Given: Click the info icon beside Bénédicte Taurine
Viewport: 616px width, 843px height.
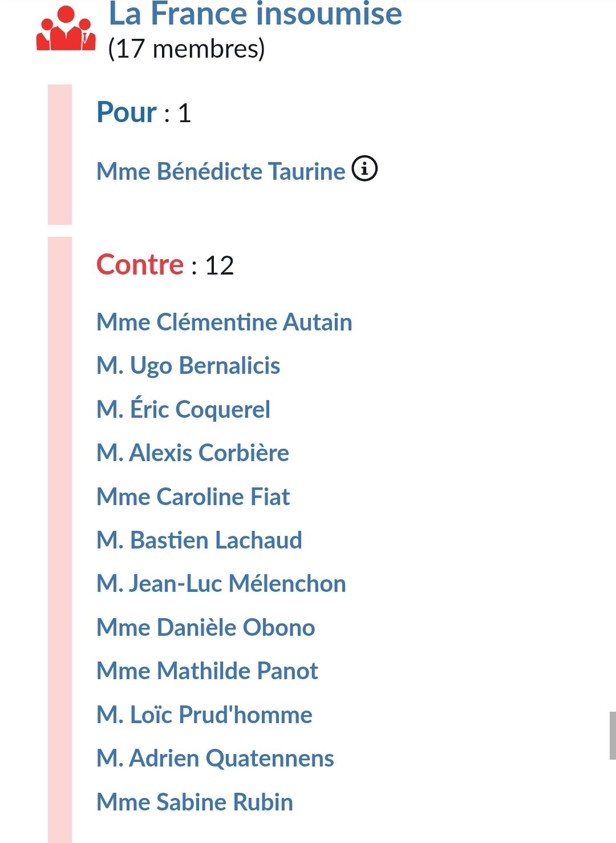Looking at the screenshot, I should tap(364, 169).
